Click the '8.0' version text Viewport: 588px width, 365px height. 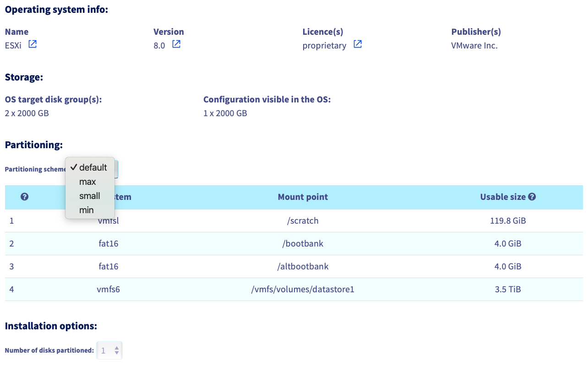point(159,46)
